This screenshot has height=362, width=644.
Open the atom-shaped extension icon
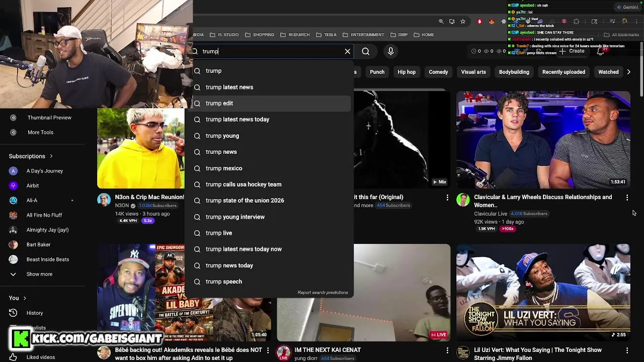point(504,21)
